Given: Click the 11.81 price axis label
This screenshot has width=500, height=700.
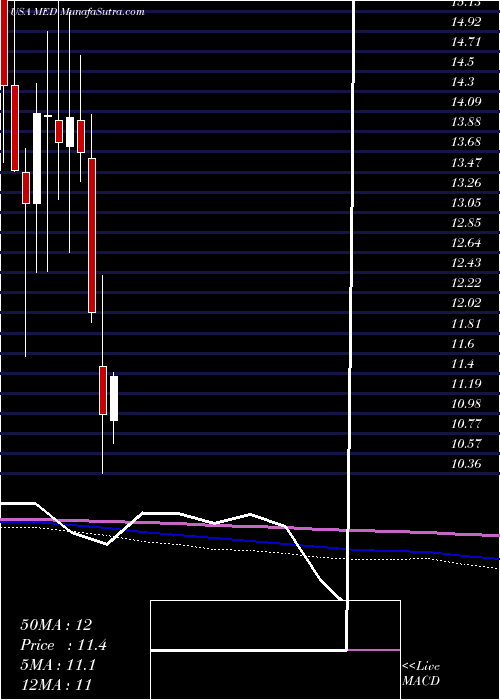Looking at the screenshot, I should tap(467, 324).
